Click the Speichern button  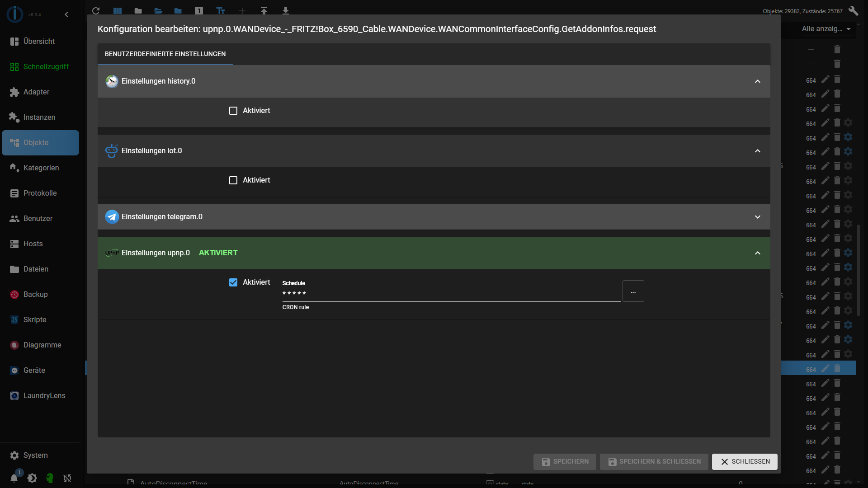pos(565,461)
